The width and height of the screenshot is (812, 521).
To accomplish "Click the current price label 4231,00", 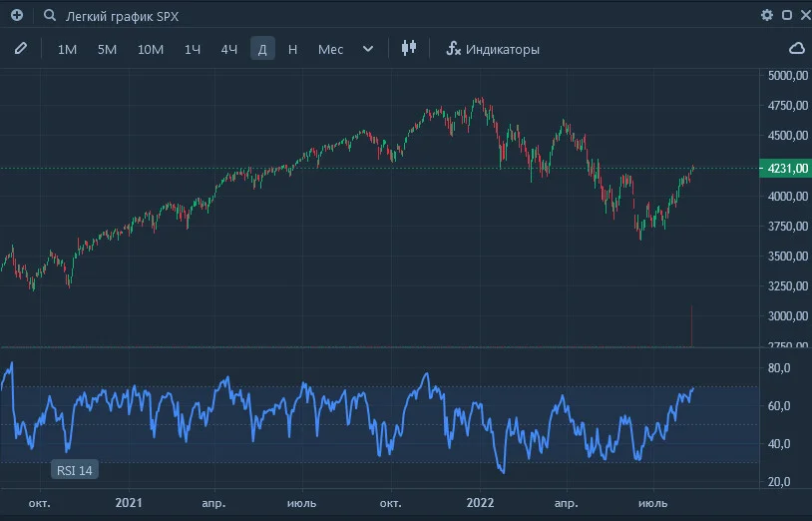I will click(786, 169).
